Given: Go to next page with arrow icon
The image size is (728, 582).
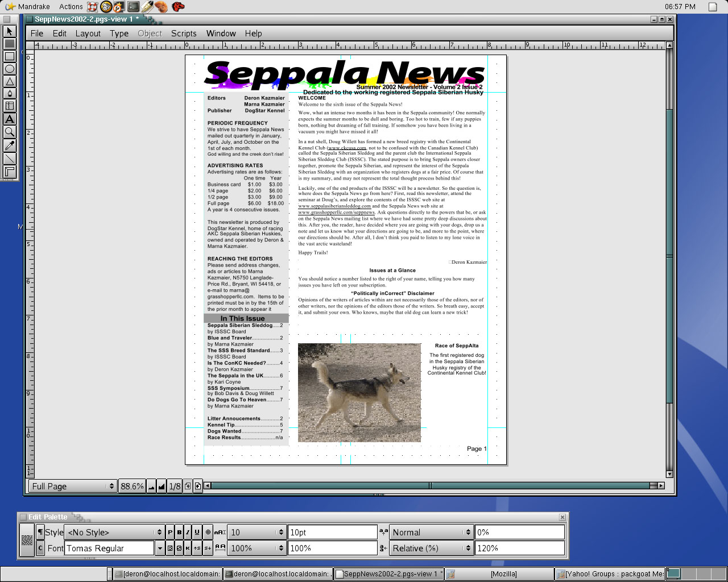Looking at the screenshot, I should pyautogui.click(x=197, y=486).
